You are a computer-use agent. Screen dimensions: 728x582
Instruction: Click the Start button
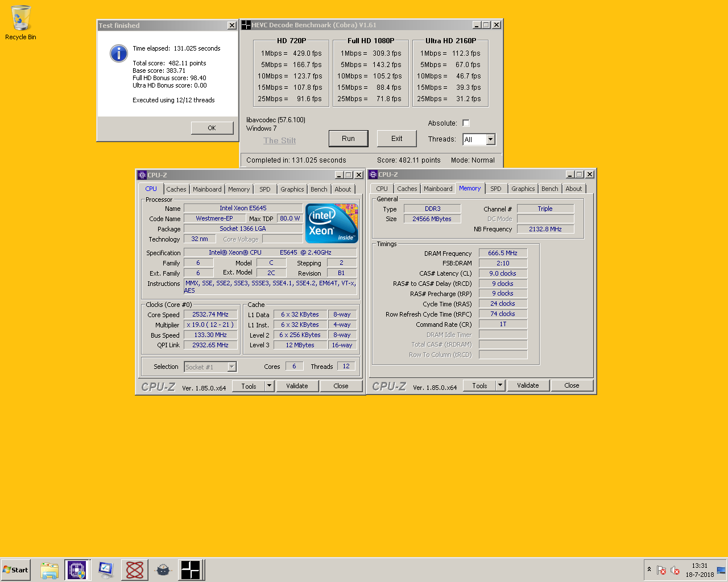point(16,570)
